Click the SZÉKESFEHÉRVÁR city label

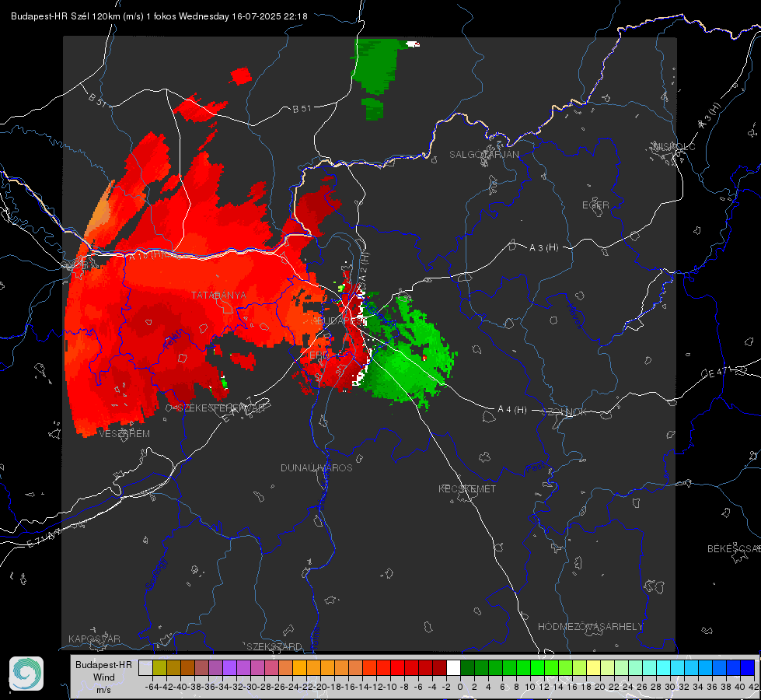pos(220,408)
